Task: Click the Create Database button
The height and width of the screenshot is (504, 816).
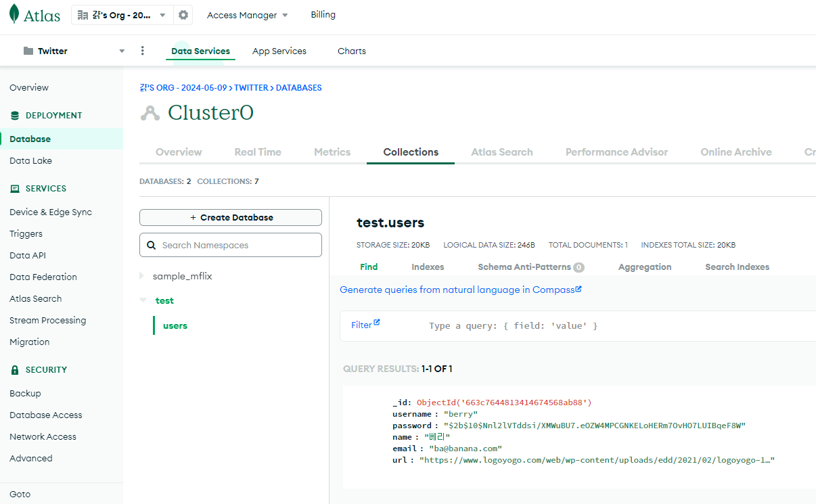Action: pyautogui.click(x=231, y=218)
